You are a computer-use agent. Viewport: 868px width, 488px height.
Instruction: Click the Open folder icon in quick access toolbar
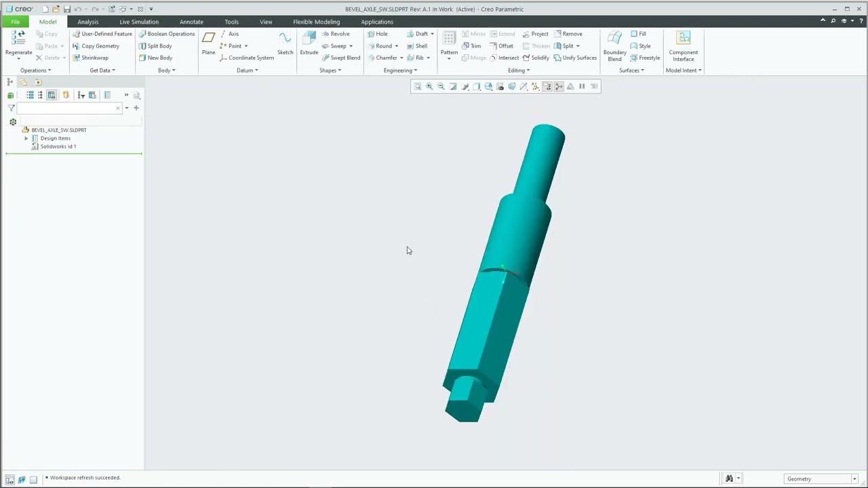pos(56,9)
